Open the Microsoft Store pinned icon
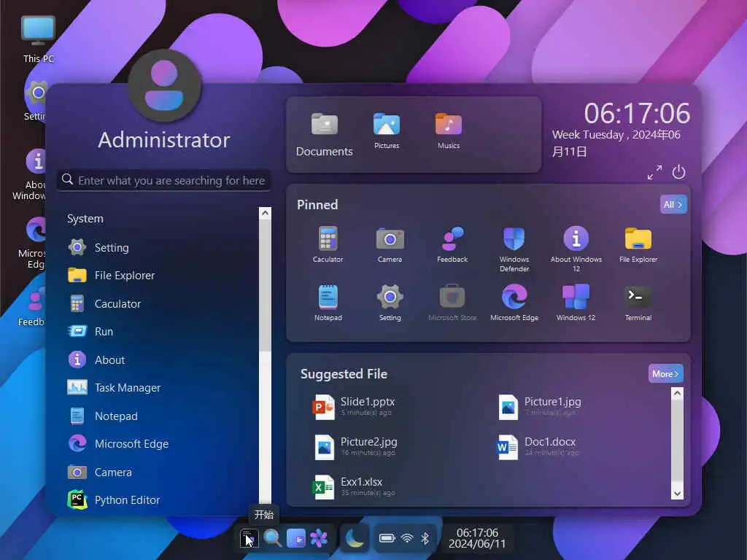 (x=452, y=303)
